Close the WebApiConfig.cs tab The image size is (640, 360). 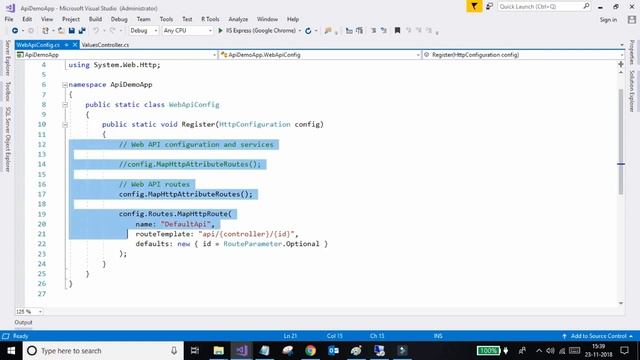coord(75,45)
